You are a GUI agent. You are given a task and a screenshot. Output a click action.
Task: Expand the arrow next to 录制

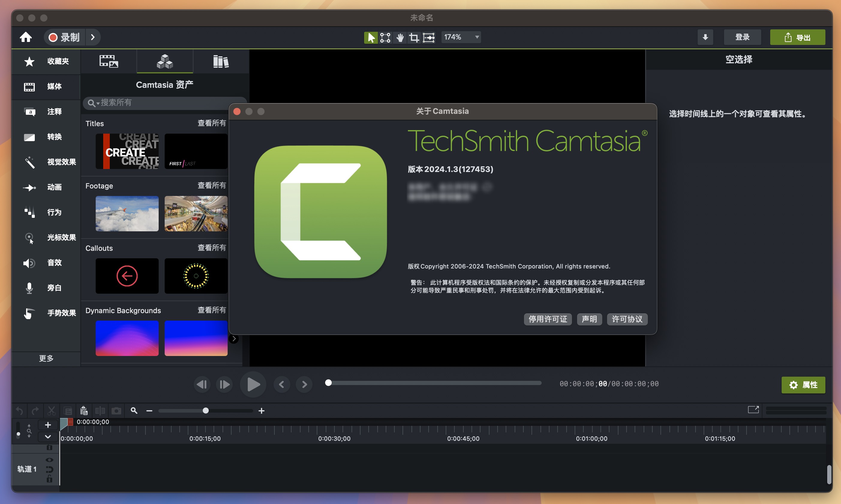coord(93,37)
